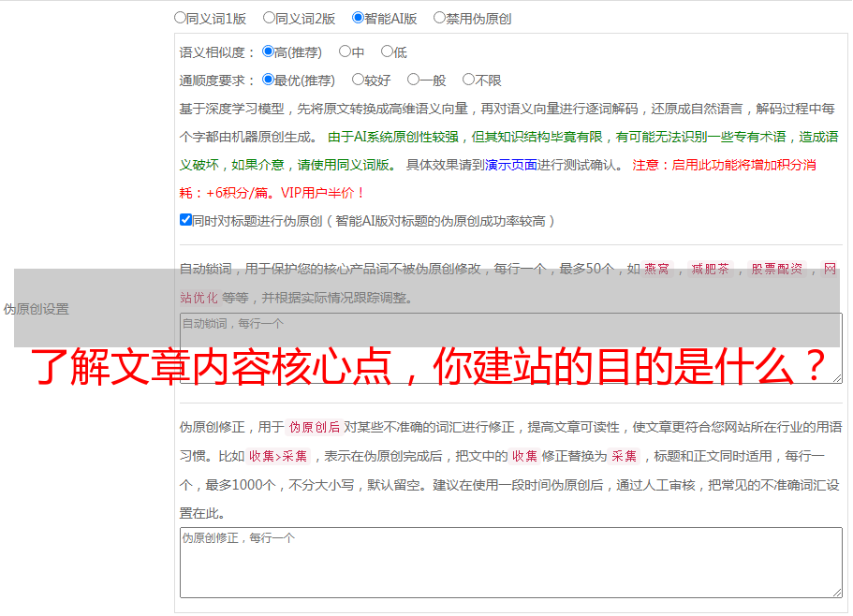Screen dimensions: 853x616
Task: Click into the 伪原创修正 textarea
Action: (x=511, y=563)
